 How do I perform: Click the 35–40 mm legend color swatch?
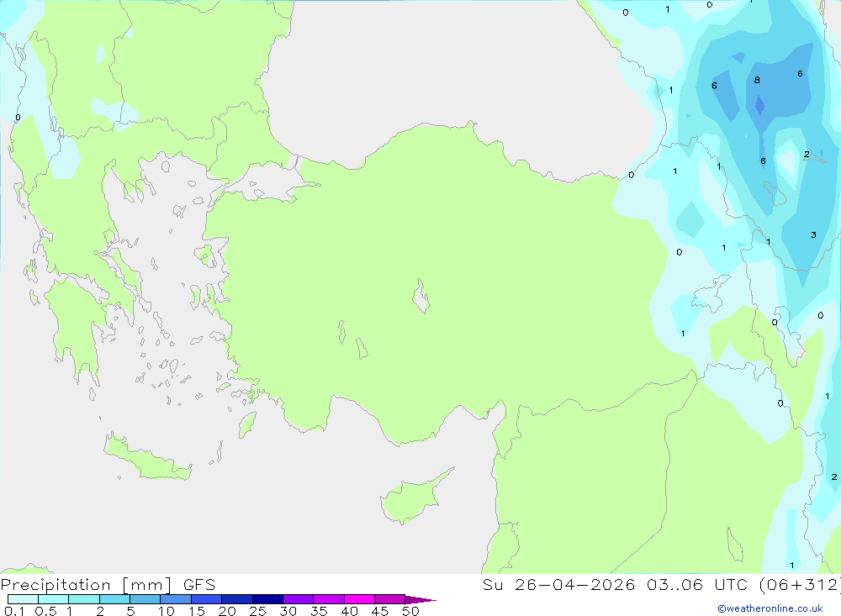[329, 599]
